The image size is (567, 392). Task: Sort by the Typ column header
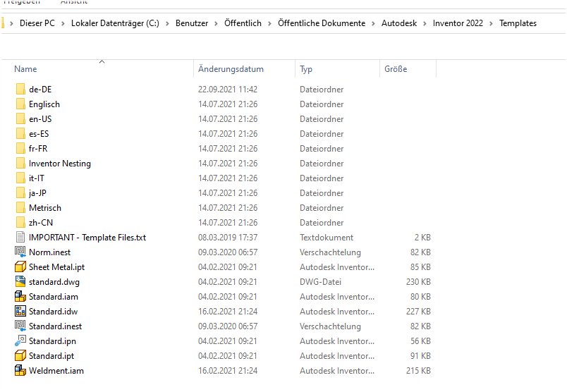coord(306,69)
